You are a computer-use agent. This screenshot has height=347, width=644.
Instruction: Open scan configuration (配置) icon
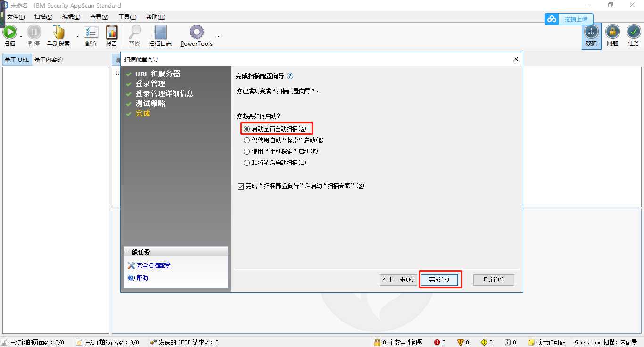(x=91, y=32)
